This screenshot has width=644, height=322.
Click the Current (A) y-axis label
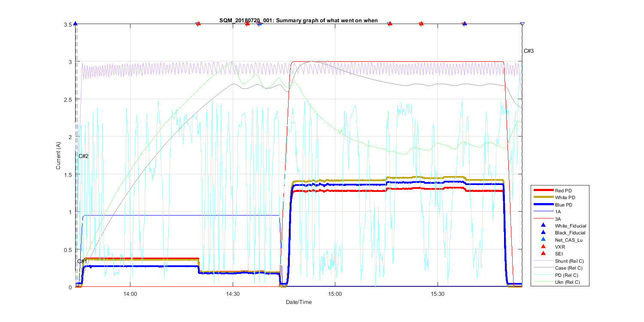[58, 155]
